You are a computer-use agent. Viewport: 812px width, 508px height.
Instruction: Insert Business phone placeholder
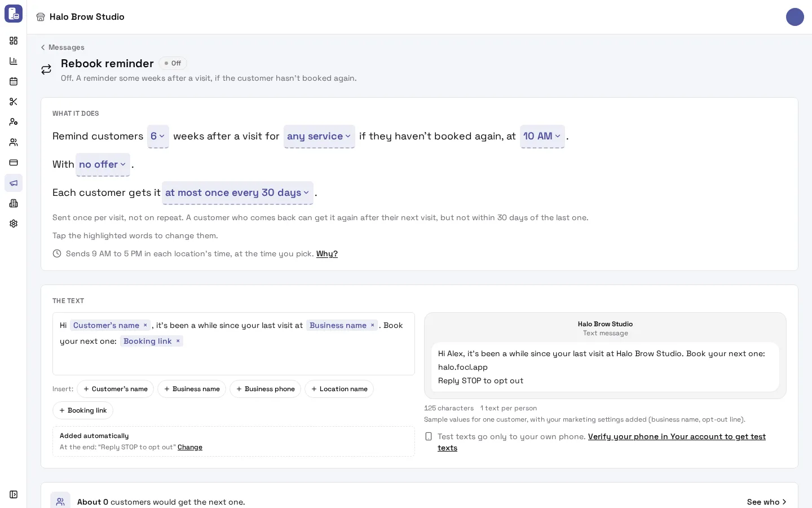point(265,389)
